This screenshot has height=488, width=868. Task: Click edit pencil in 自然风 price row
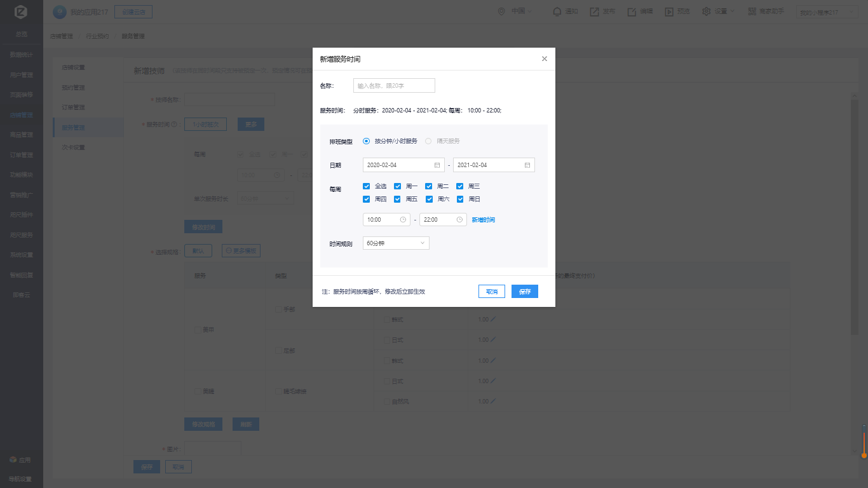click(493, 402)
